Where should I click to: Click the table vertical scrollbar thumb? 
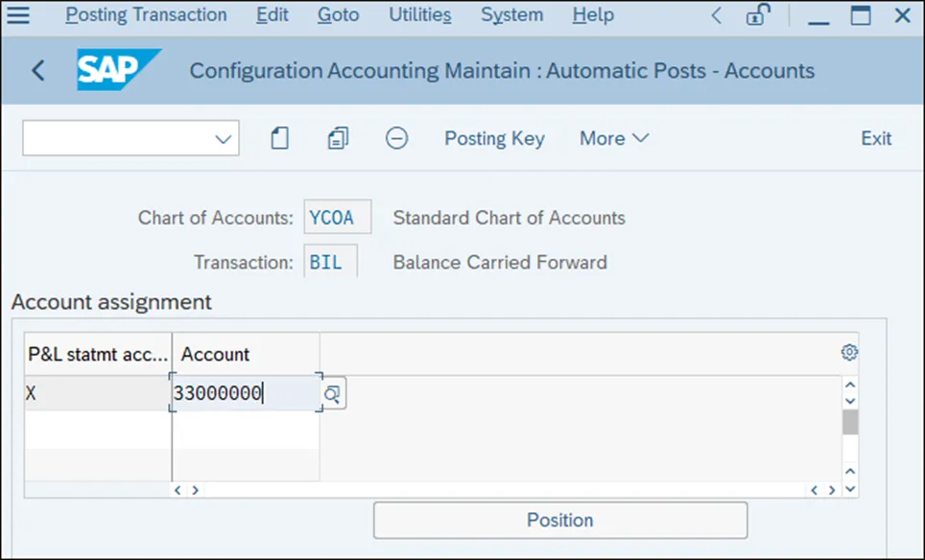click(850, 422)
